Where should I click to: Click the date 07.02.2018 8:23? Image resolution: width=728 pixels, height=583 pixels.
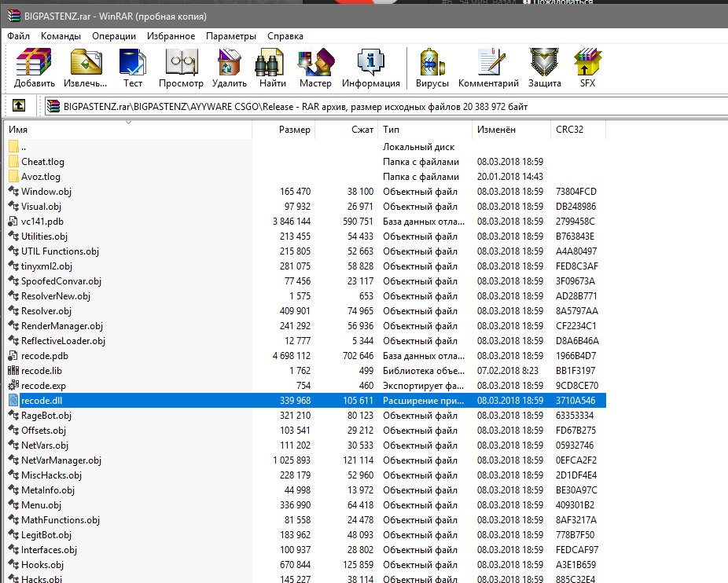pos(507,370)
